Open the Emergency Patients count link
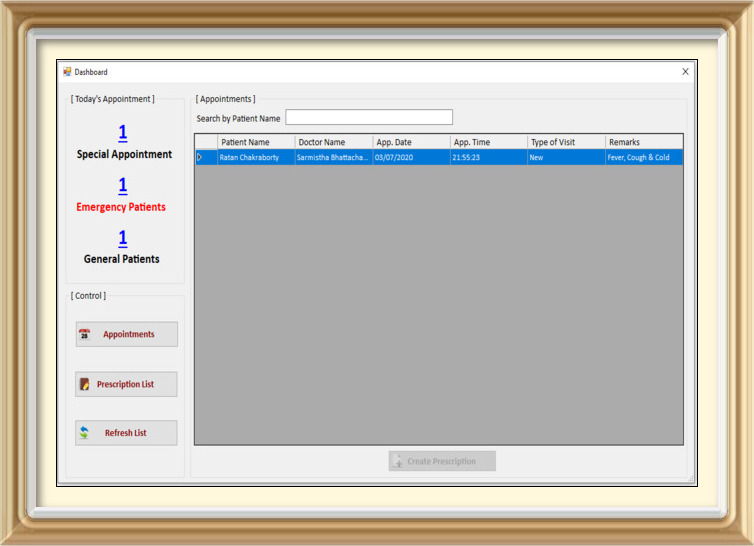This screenshot has height=546, width=754. [123, 186]
